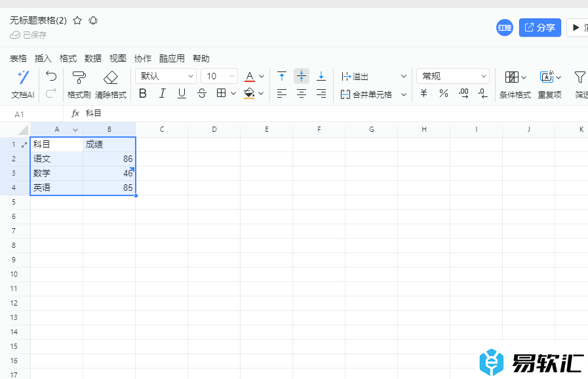Open the 协作 menu

[x=142, y=58]
